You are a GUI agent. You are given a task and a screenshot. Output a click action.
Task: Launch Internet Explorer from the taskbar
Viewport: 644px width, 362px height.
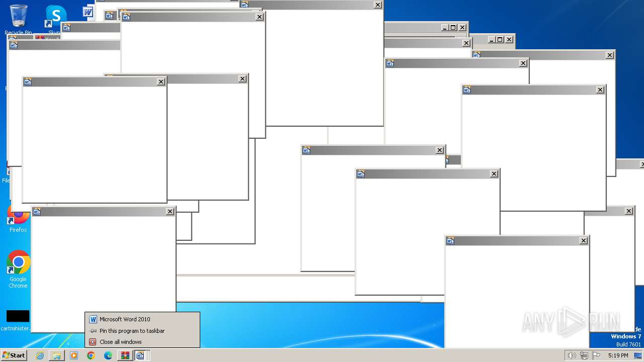tap(40, 355)
